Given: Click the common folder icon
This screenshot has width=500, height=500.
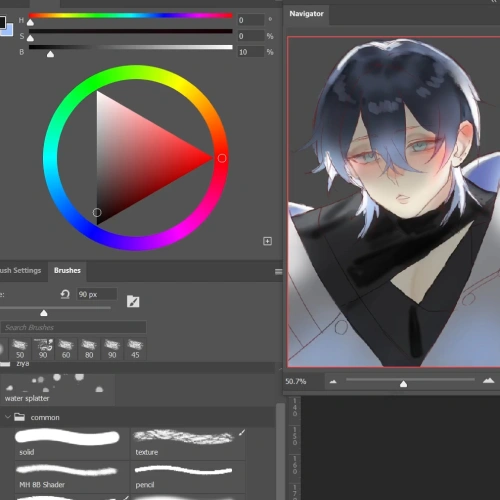Looking at the screenshot, I should click(20, 417).
